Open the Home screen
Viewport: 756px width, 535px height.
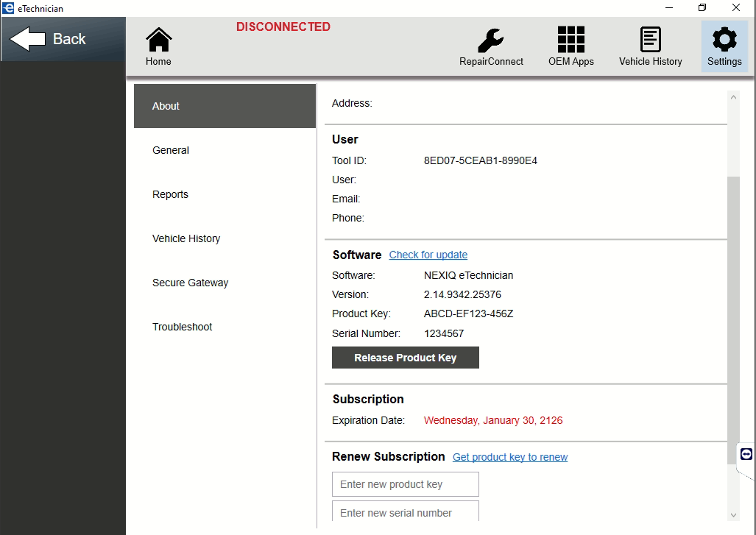pos(158,44)
